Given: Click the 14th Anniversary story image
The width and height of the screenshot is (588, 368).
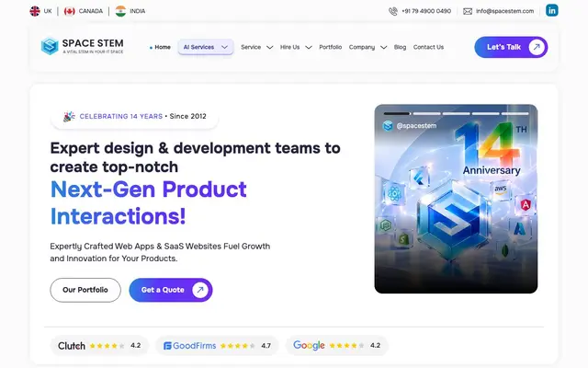Looking at the screenshot, I should click(456, 199).
